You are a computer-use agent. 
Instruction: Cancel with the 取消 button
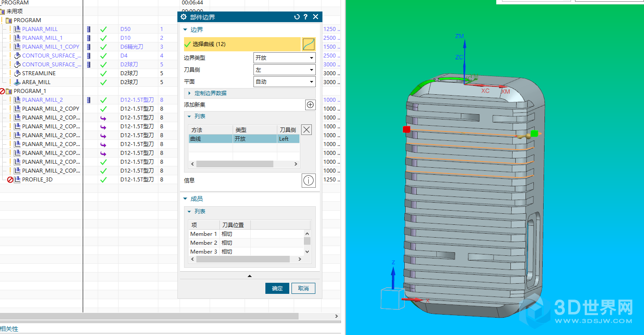303,288
